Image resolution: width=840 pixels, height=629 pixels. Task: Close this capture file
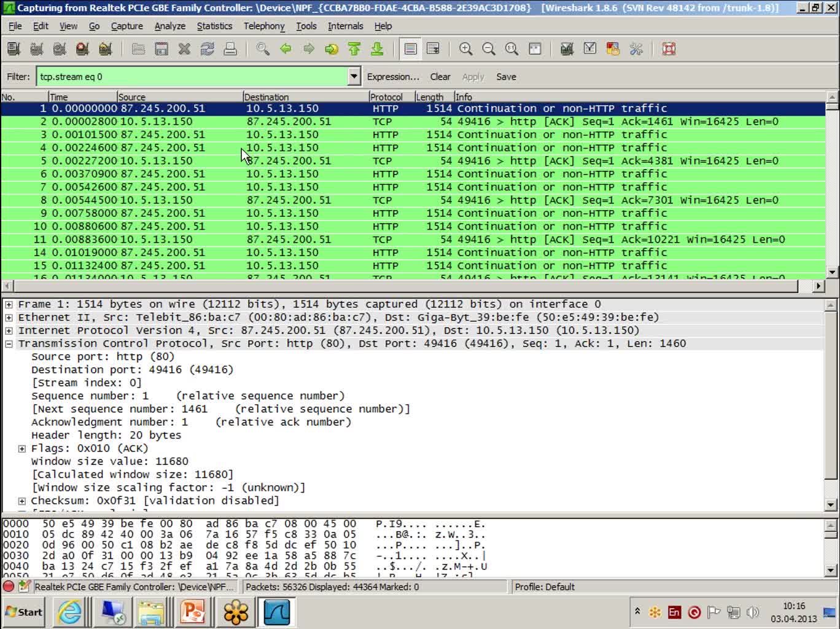click(x=184, y=49)
